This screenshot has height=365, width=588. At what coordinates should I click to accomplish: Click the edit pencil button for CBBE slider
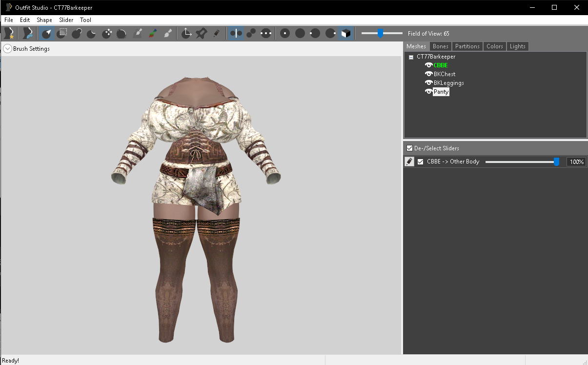(409, 162)
